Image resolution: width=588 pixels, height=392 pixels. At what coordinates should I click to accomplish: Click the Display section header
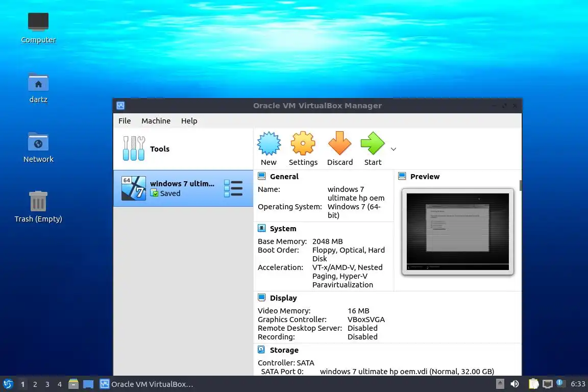click(x=283, y=298)
